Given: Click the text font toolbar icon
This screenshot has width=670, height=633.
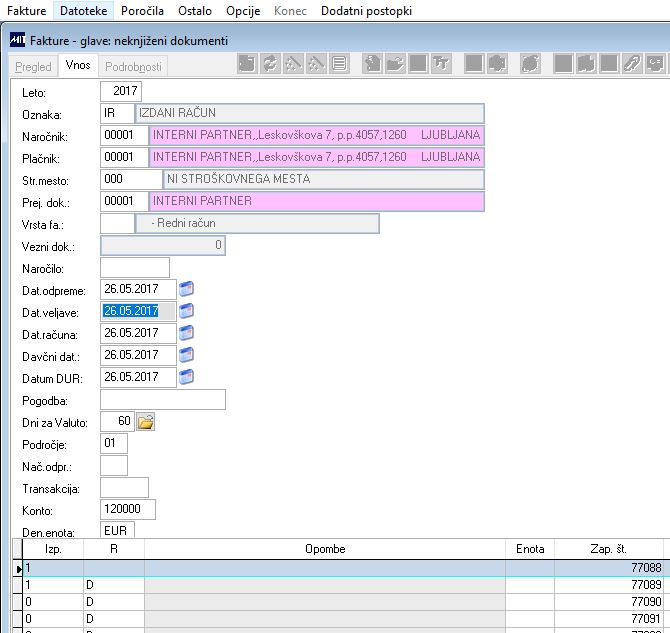Looking at the screenshot, I should [441, 64].
